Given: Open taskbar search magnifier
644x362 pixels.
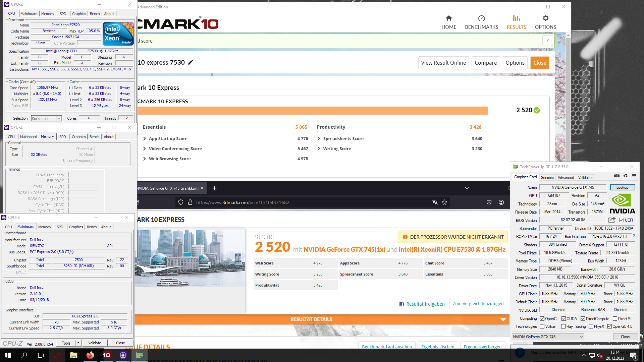Looking at the screenshot, I should pyautogui.click(x=24, y=355).
